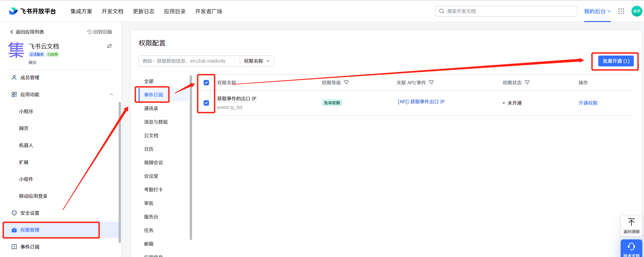
Task: Open 集成方案 in top navigation
Action: click(x=81, y=11)
